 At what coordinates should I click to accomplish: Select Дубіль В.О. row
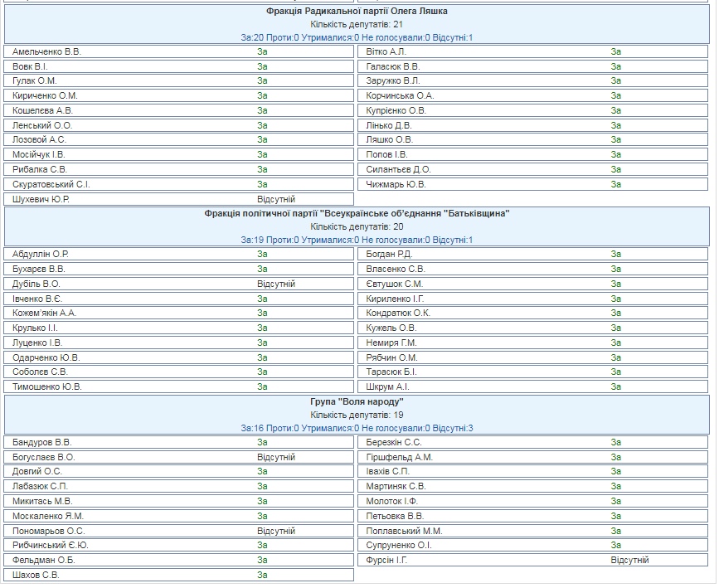point(179,284)
